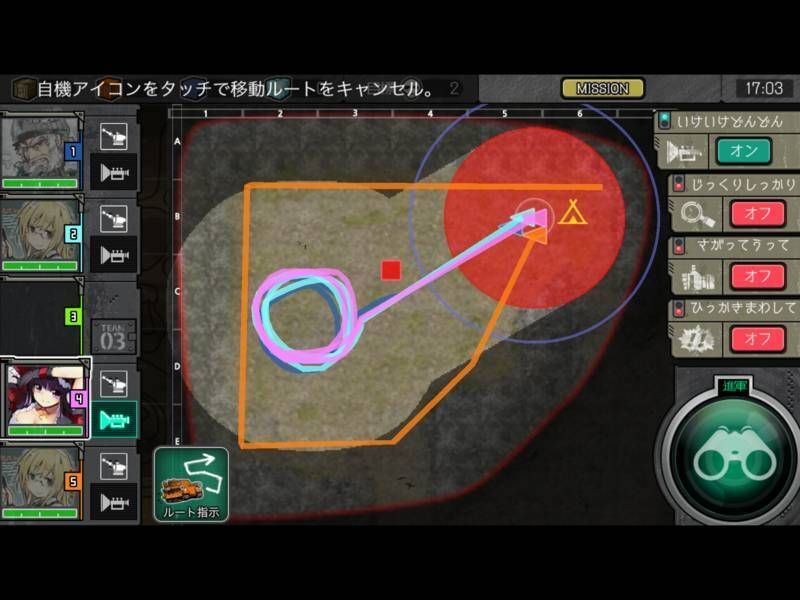The width and height of the screenshot is (800, 600).
Task: Tap the burst icon beside ひっかきまわして
Action: 697,339
